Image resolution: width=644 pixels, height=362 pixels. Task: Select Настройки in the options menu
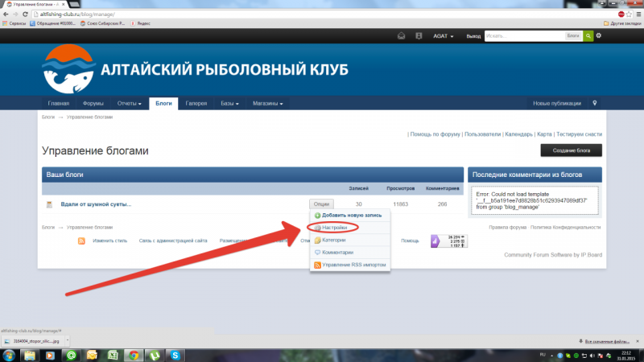tap(350, 228)
